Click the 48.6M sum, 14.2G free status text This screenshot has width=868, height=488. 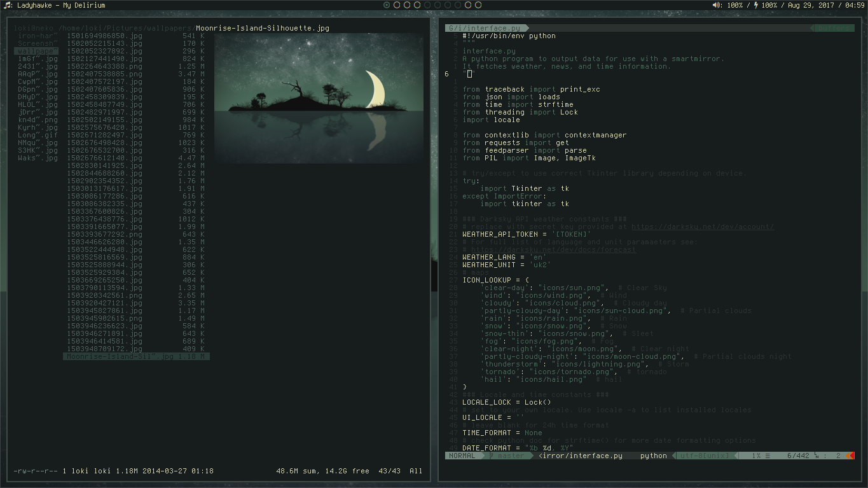322,471
